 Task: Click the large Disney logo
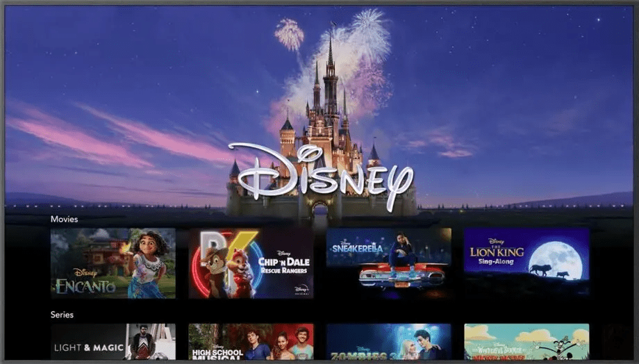[x=320, y=174]
